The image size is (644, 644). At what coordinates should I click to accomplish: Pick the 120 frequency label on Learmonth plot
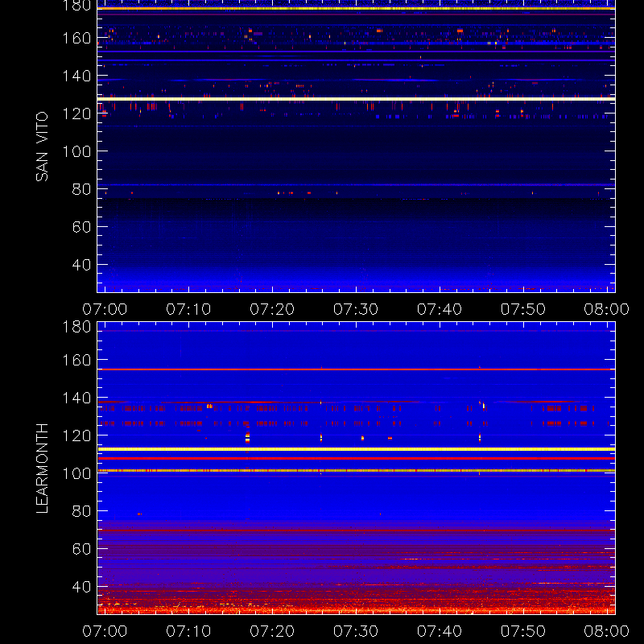(x=76, y=436)
